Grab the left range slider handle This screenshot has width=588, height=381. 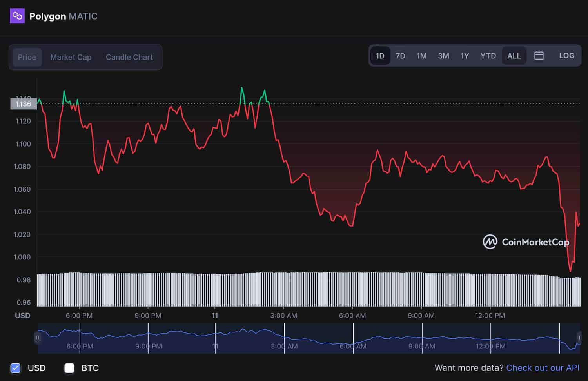click(38, 337)
